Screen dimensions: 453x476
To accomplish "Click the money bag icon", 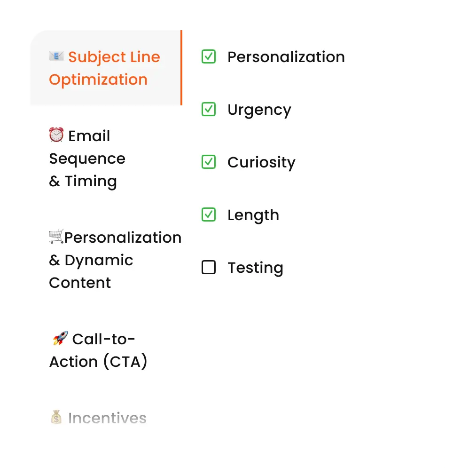I will (x=56, y=418).
